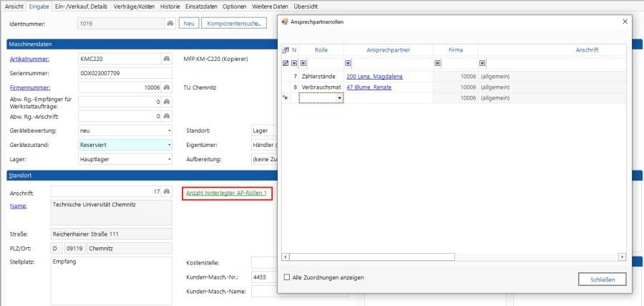644x306 pixels.
Task: Click binoculars search icon beside Identnummer field
Action: click(x=170, y=24)
